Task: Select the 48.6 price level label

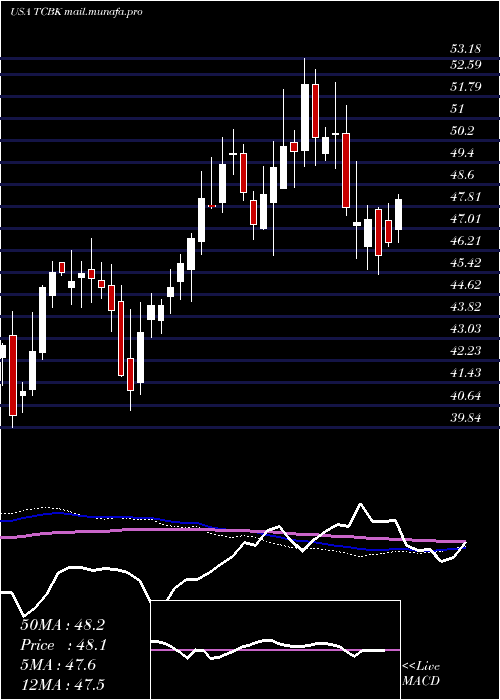Action: click(x=462, y=175)
